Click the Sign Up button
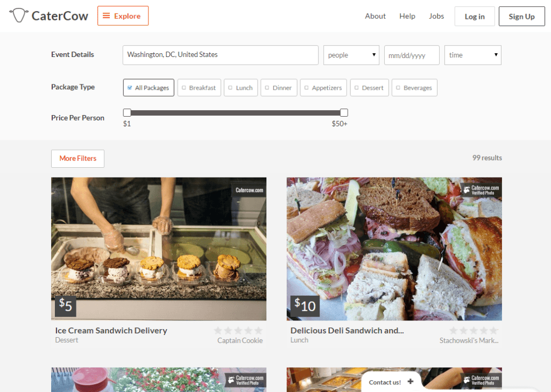 tap(521, 16)
